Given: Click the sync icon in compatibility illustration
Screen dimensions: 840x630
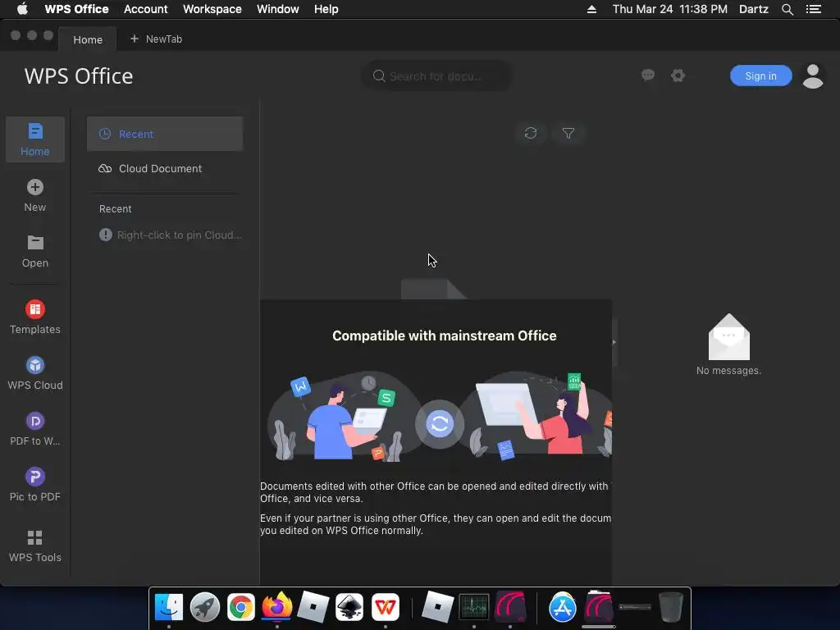Looking at the screenshot, I should pos(440,424).
